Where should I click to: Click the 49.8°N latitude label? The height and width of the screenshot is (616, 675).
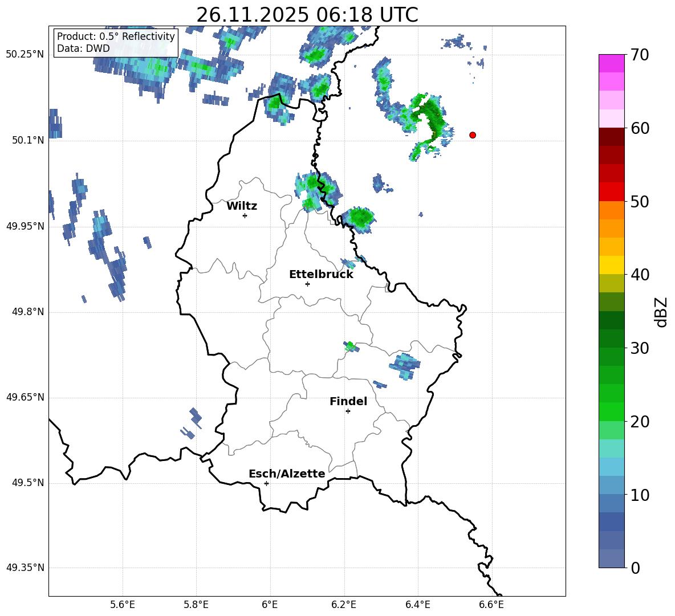29,312
